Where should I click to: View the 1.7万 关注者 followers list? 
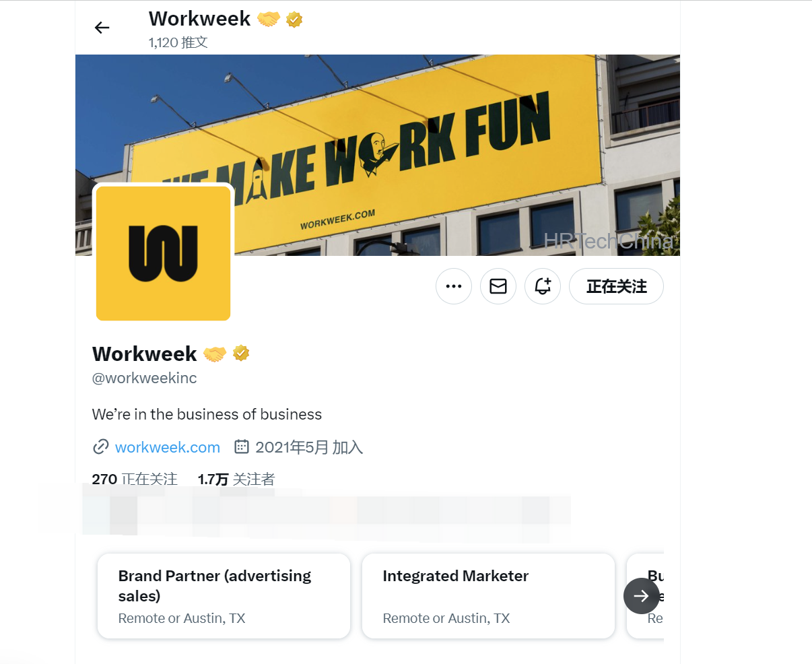point(236,479)
